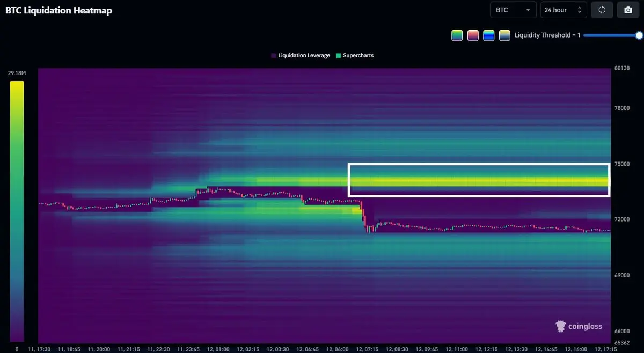Select the green-blue color theme swatch
This screenshot has width=644, height=353.
click(x=489, y=35)
